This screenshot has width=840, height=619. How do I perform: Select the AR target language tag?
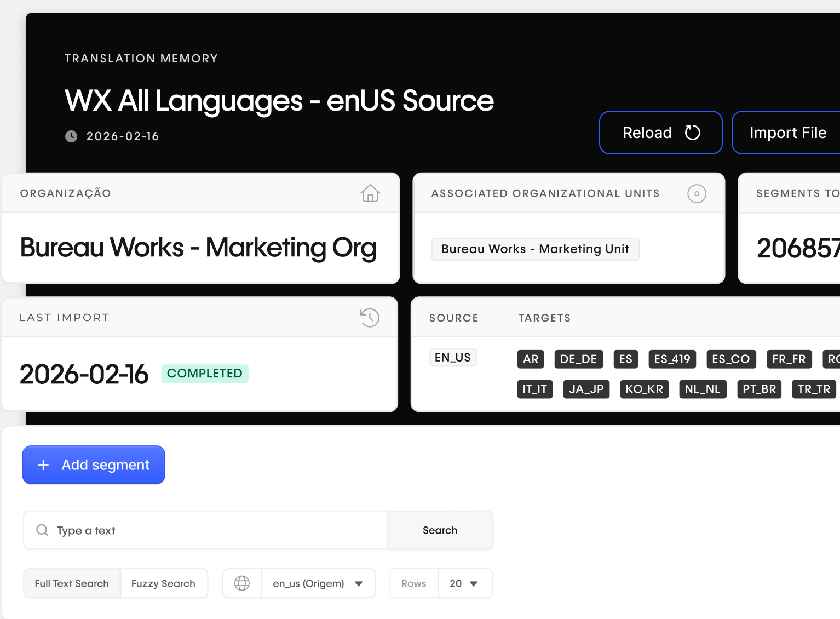(x=531, y=359)
